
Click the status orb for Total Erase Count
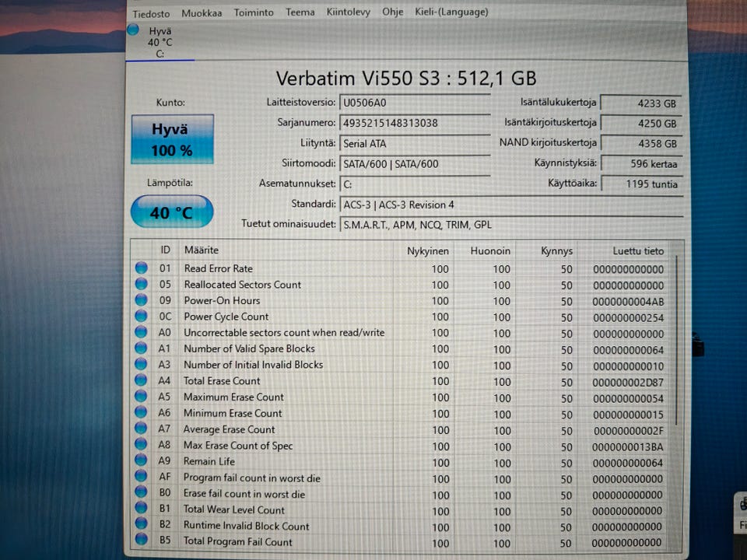coord(141,380)
